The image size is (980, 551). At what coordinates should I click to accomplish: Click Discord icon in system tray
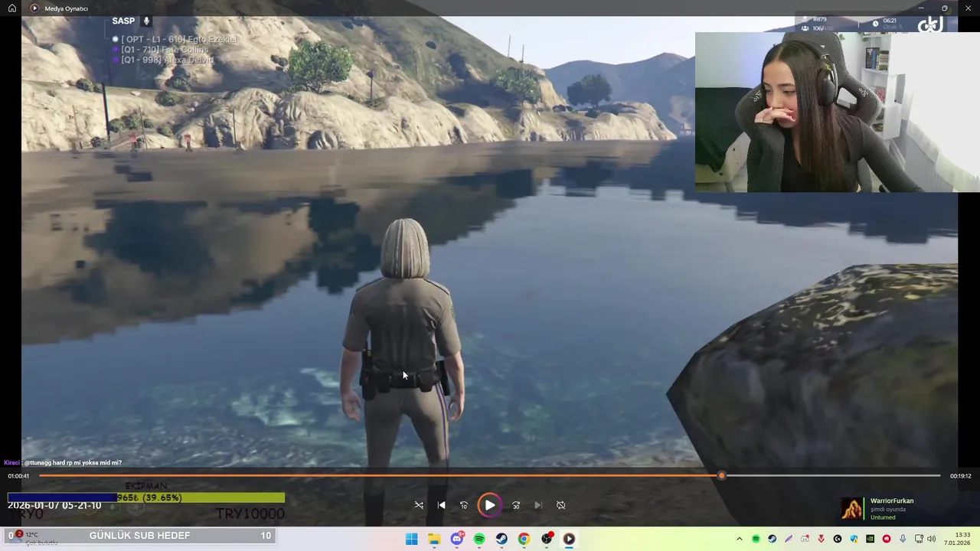(805, 539)
